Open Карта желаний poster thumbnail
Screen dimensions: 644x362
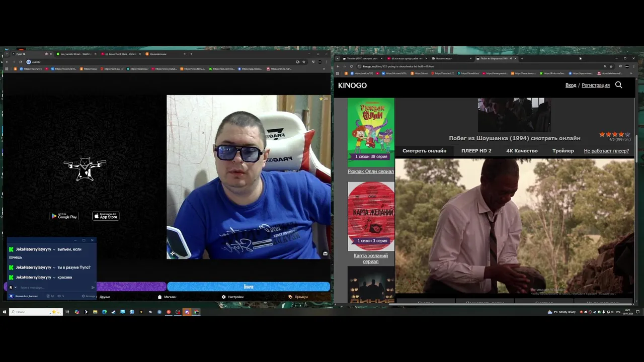(371, 216)
